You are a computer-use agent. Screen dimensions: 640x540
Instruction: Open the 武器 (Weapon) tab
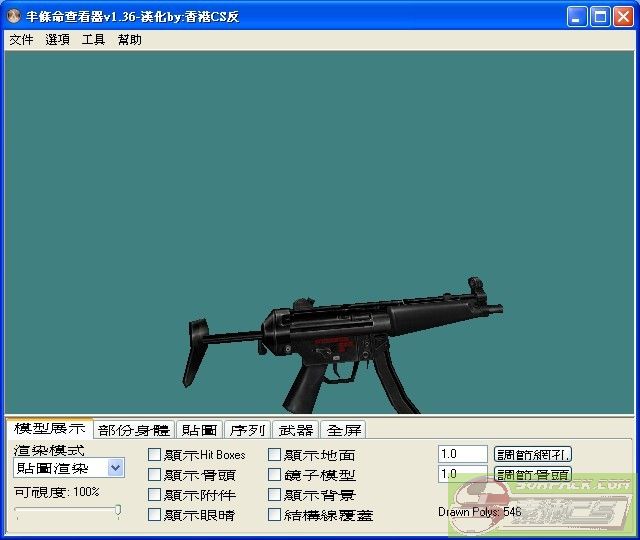click(x=295, y=430)
